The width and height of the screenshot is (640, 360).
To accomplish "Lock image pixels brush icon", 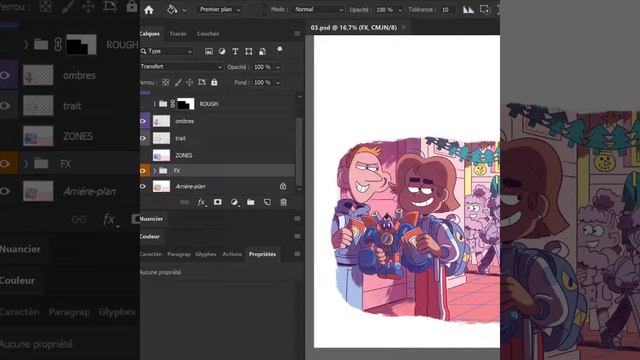I will (x=178, y=82).
